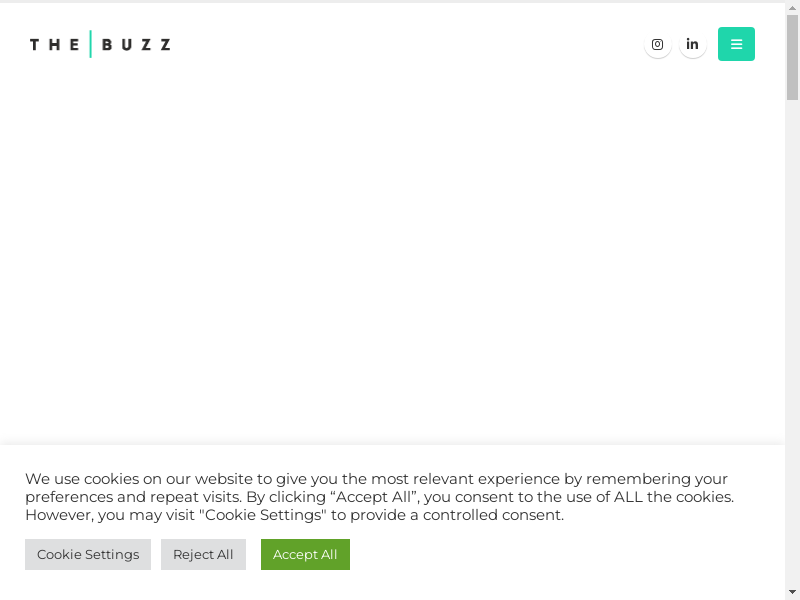
Task: Click the word THE in the logo
Action: (55, 44)
